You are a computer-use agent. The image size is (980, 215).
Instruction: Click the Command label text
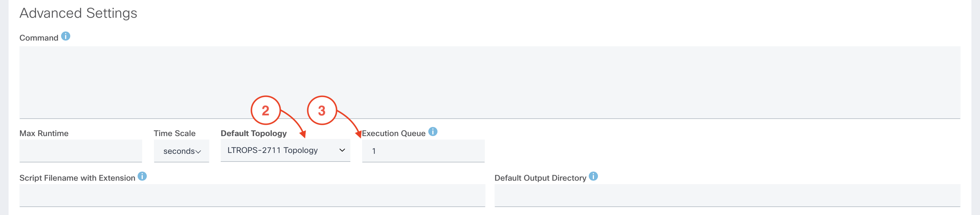coord(39,38)
